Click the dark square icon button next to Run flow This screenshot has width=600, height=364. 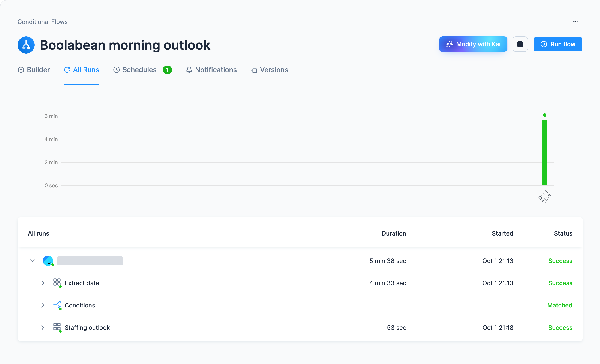coord(520,44)
